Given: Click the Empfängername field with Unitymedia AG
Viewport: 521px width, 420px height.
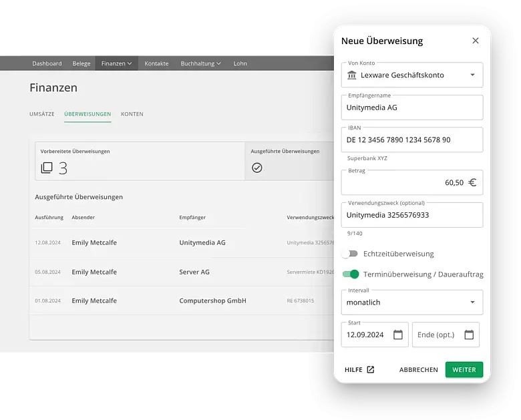Looking at the screenshot, I should click(x=412, y=108).
